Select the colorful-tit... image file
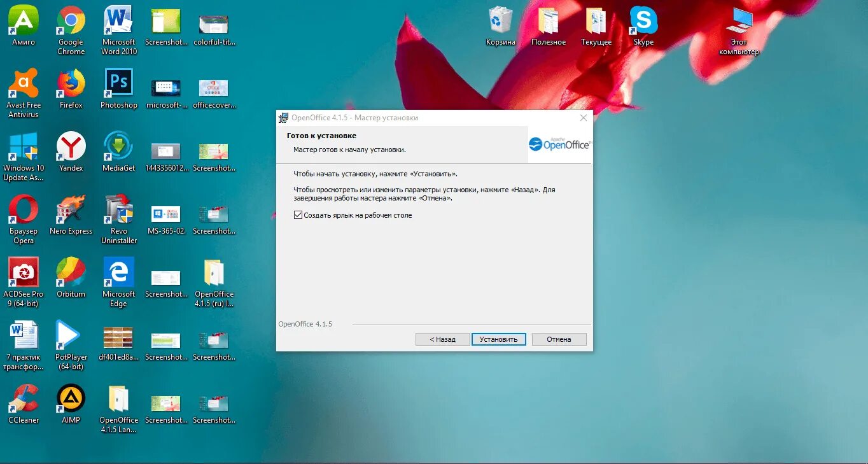This screenshot has width=868, height=464. 214,31
